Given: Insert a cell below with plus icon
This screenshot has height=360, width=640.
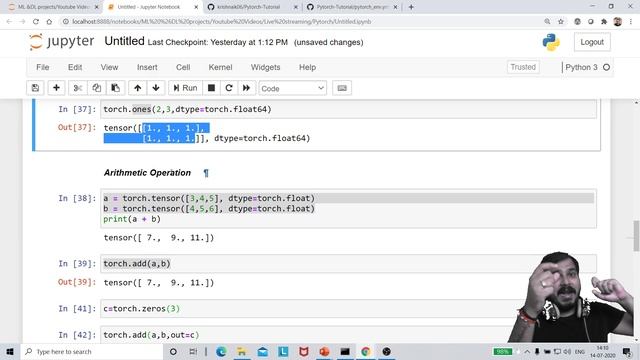Looking at the screenshot, I should coord(56,88).
